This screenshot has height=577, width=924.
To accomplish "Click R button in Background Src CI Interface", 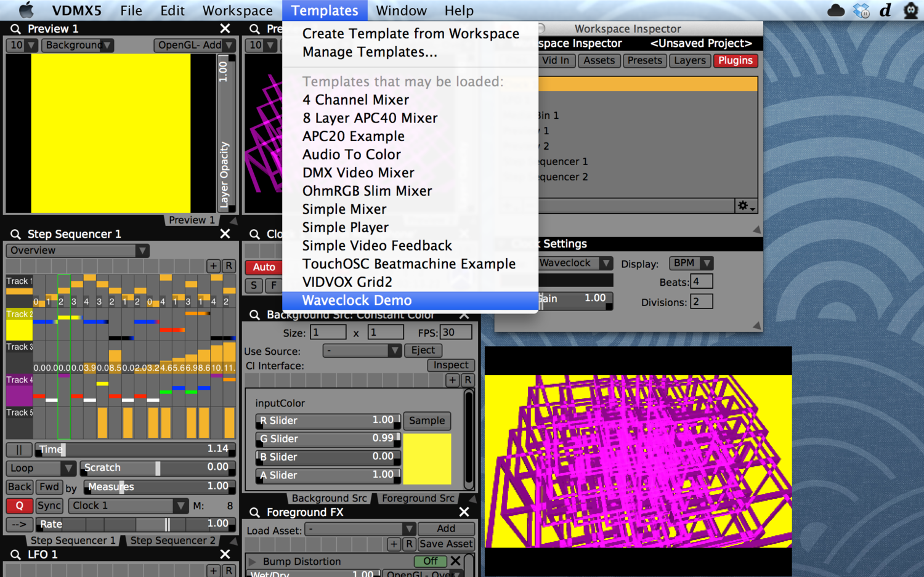I will pos(468,380).
